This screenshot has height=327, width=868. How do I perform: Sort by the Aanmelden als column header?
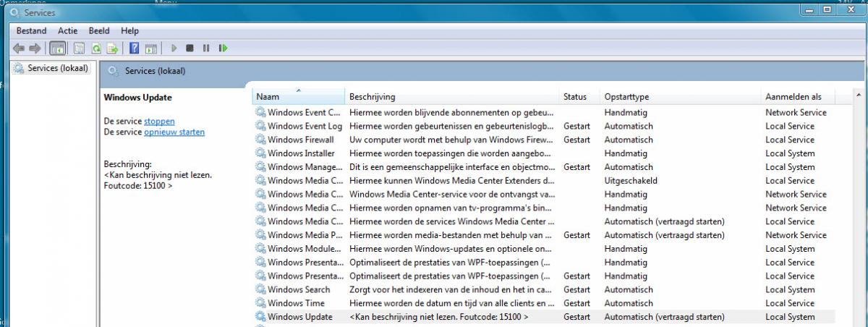coord(799,97)
